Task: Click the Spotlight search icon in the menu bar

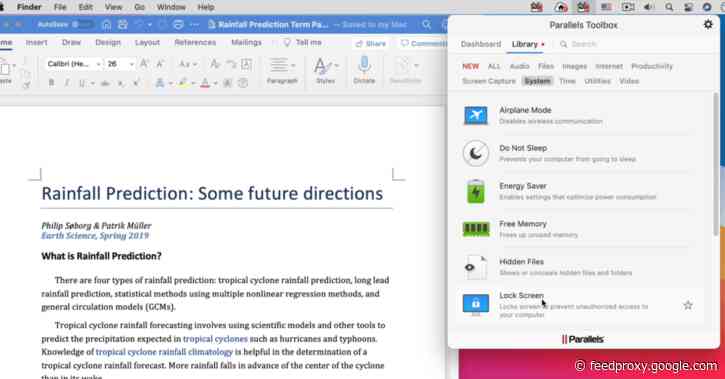Action: 669,7
